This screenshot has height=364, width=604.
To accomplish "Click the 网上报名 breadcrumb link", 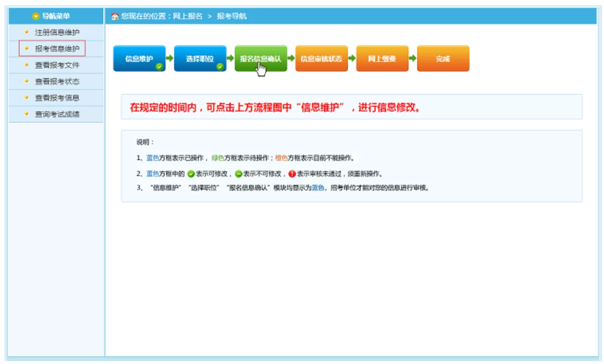I will [x=187, y=16].
